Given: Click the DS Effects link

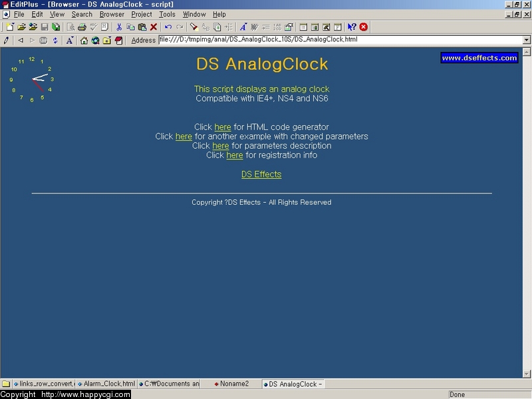Looking at the screenshot, I should [x=261, y=174].
